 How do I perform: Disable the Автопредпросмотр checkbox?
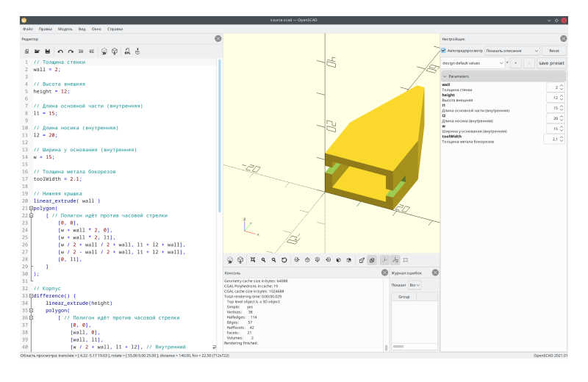pyautogui.click(x=444, y=51)
